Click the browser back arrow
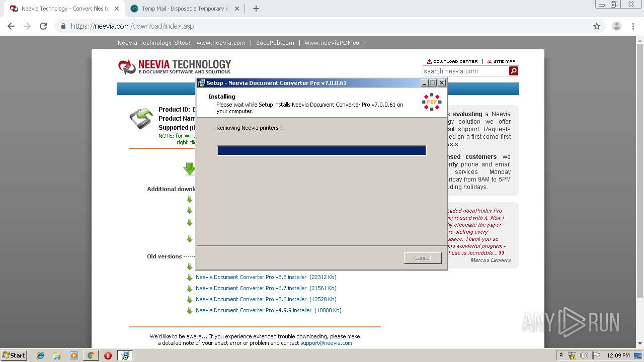Image resolution: width=644 pixels, height=362 pixels. coord(11,26)
